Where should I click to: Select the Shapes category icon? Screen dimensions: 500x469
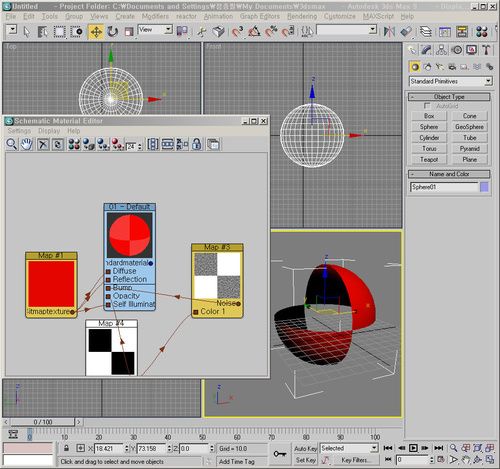coord(427,67)
